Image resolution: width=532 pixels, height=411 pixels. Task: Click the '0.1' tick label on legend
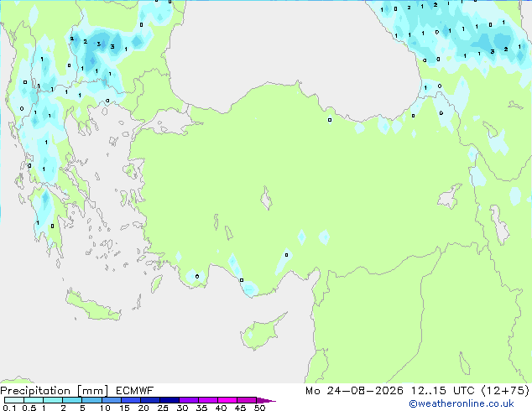pos(9,408)
